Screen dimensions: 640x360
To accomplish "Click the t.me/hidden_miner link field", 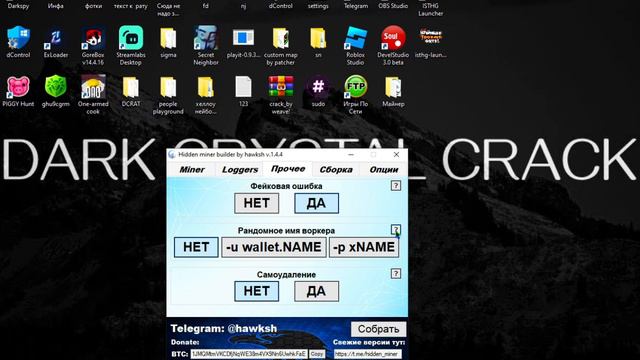I will click(x=367, y=354).
